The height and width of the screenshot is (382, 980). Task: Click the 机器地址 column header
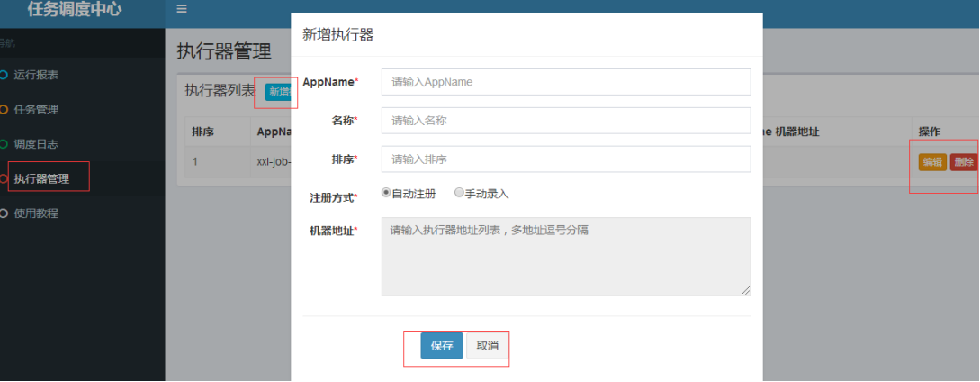797,132
